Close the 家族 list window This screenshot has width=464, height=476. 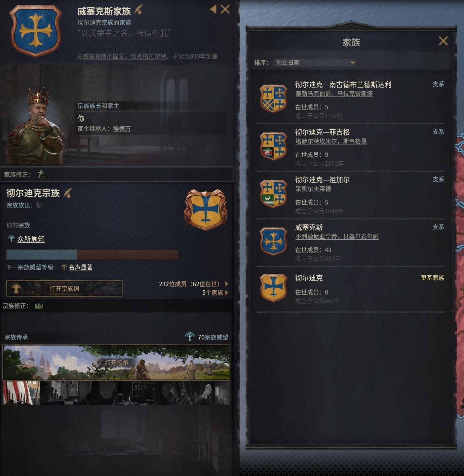tap(443, 41)
